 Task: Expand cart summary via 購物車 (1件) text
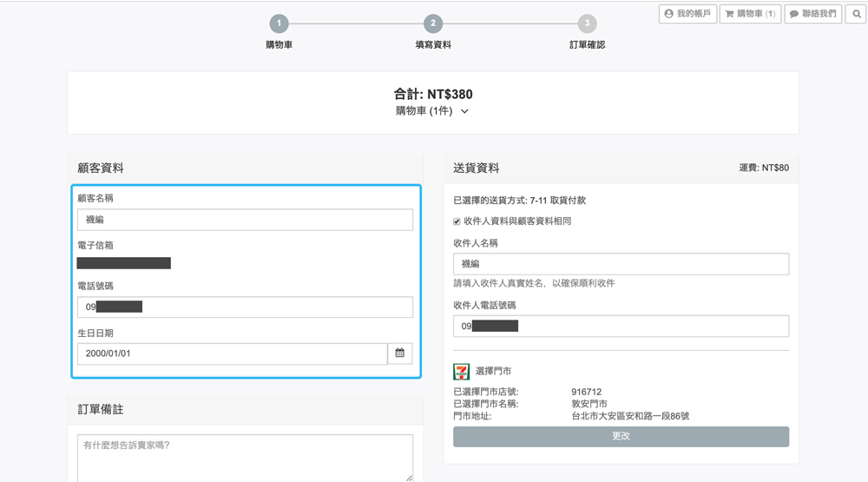pyautogui.click(x=424, y=111)
